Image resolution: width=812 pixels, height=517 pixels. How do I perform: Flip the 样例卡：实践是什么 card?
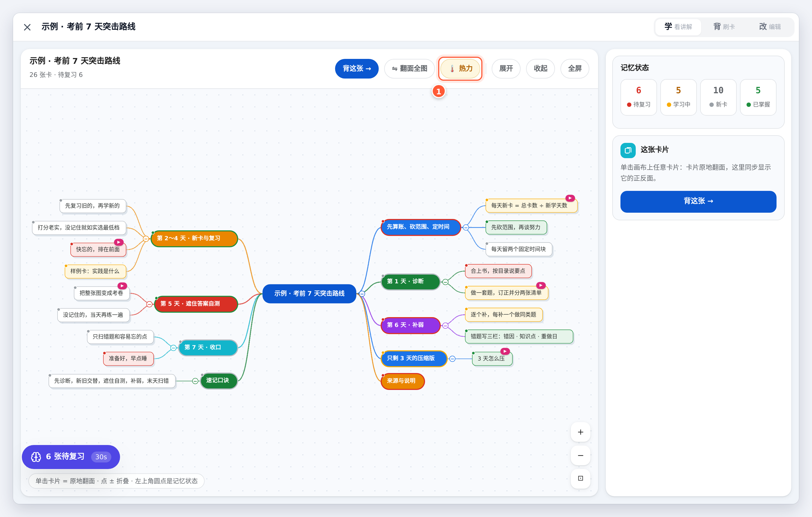coord(95,271)
